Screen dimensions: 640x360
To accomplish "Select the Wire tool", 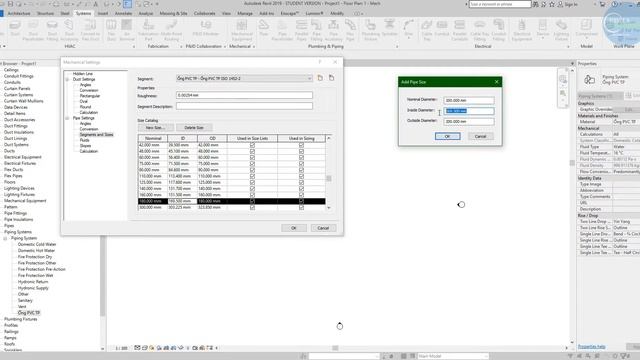I will pos(409,29).
